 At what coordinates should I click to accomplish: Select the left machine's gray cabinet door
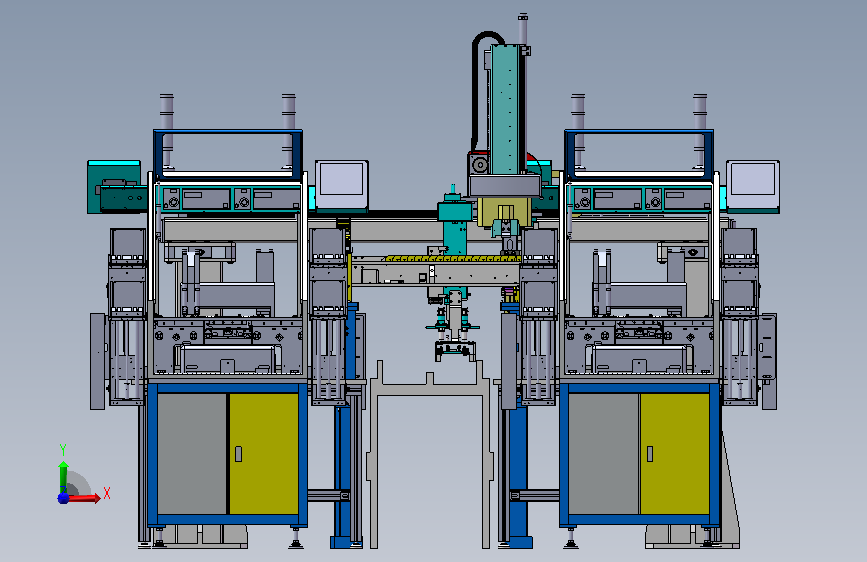(x=192, y=454)
